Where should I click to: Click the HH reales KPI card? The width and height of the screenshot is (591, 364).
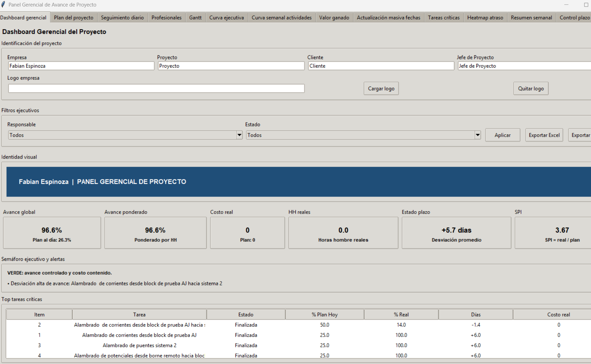point(343,233)
